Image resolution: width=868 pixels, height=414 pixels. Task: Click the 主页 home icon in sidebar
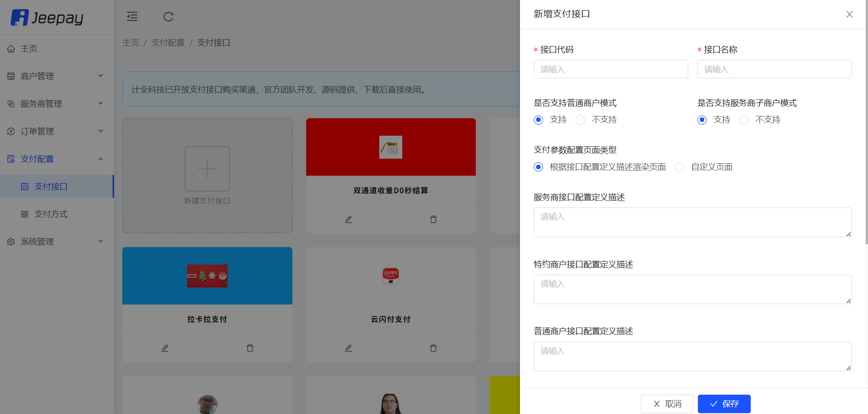pyautogui.click(x=11, y=48)
